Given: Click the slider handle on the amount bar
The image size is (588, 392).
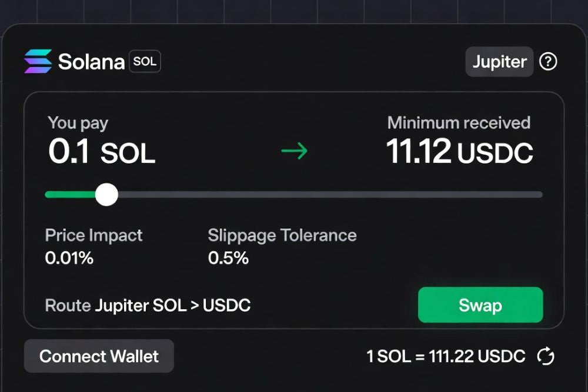Looking at the screenshot, I should click(x=106, y=194).
